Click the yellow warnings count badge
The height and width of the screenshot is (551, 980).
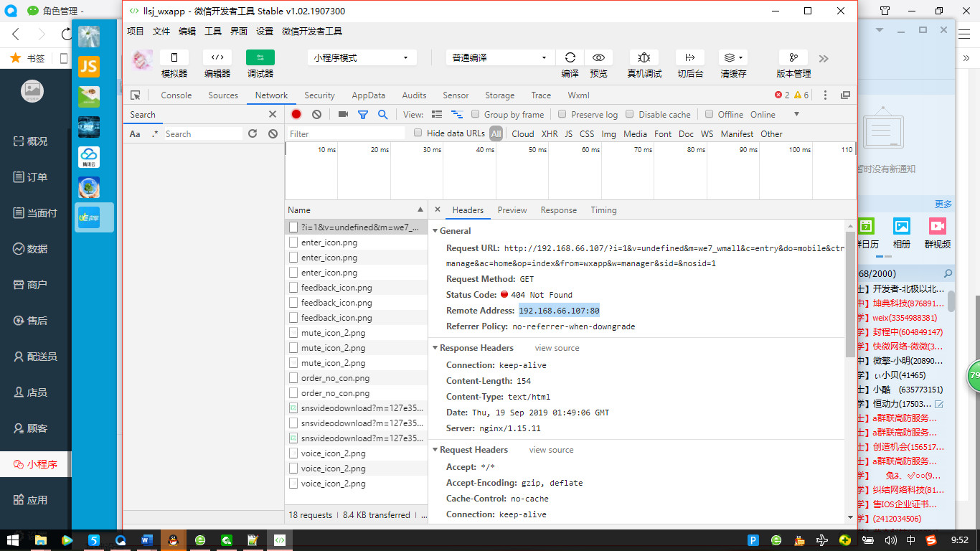click(801, 95)
